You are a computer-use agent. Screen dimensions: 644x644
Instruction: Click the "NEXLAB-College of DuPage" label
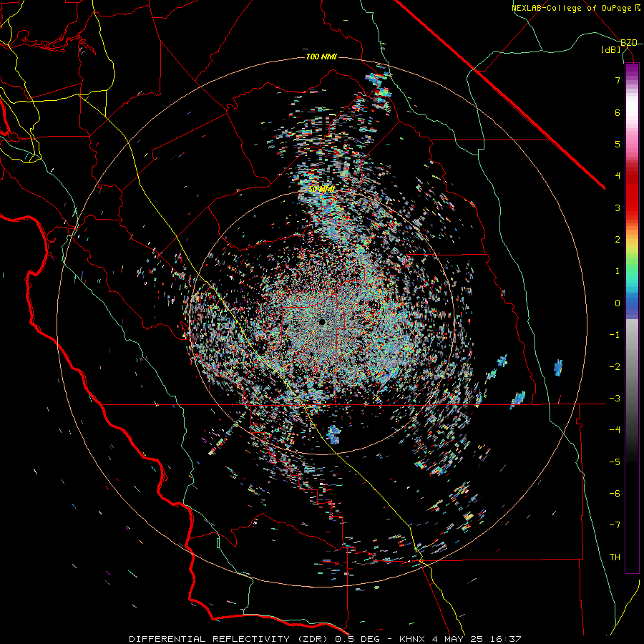572,8
